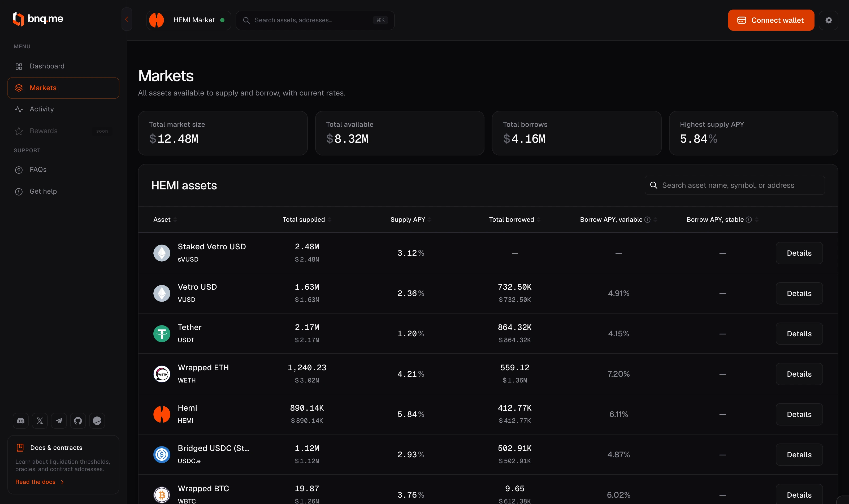Image resolution: width=849 pixels, height=504 pixels.
Task: Search HEMI assets by name field
Action: (x=735, y=185)
